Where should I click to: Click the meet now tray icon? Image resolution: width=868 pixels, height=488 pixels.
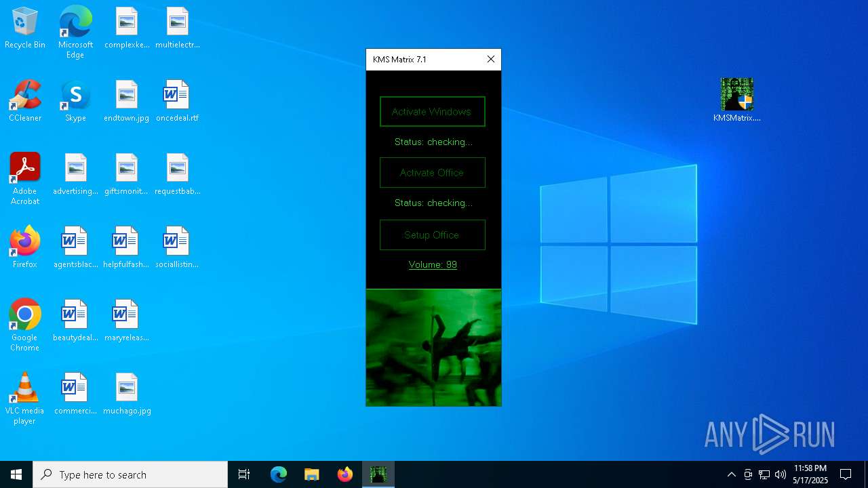pyautogui.click(x=748, y=474)
